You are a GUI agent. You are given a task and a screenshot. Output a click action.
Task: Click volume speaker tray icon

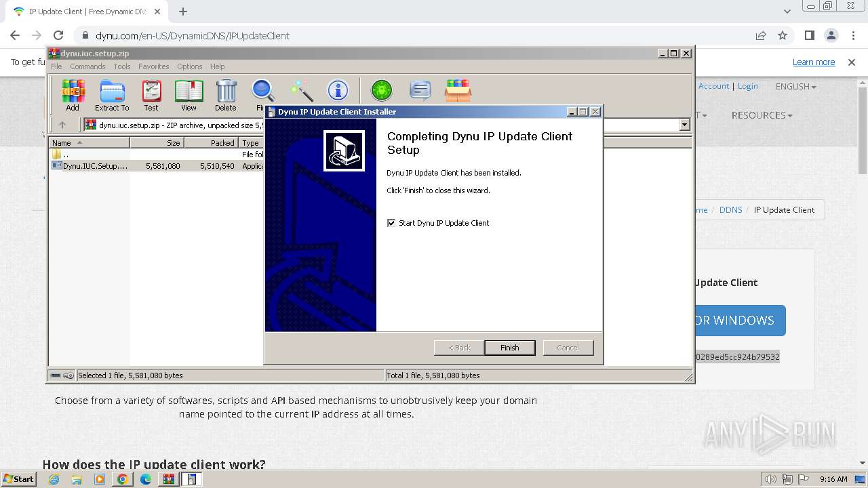pyautogui.click(x=770, y=479)
